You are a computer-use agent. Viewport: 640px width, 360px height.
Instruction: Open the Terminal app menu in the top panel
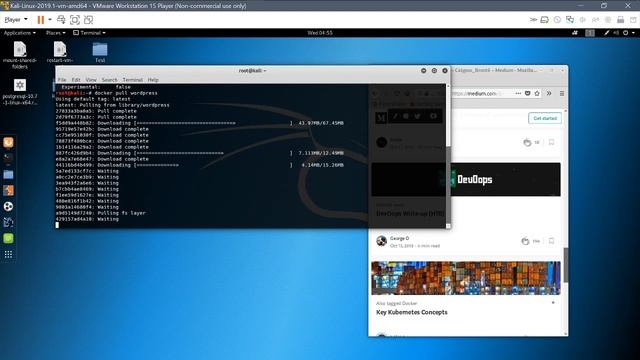tap(89, 33)
